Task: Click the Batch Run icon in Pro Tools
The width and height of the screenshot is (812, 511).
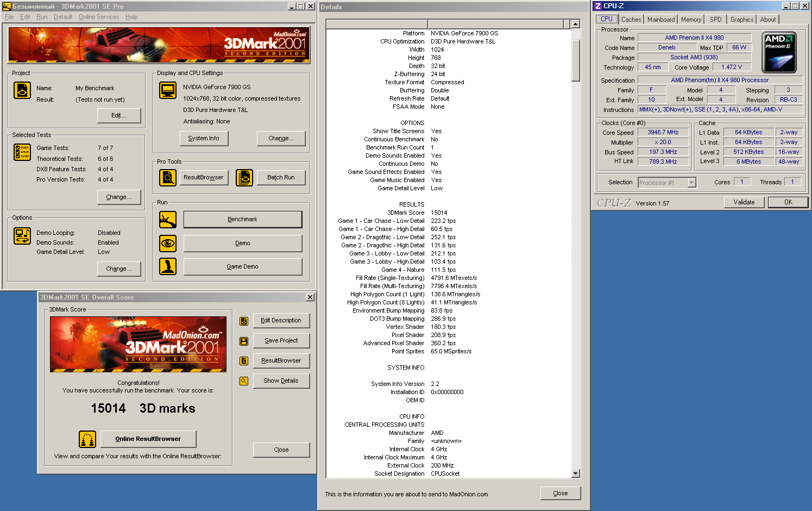Action: pyautogui.click(x=244, y=178)
